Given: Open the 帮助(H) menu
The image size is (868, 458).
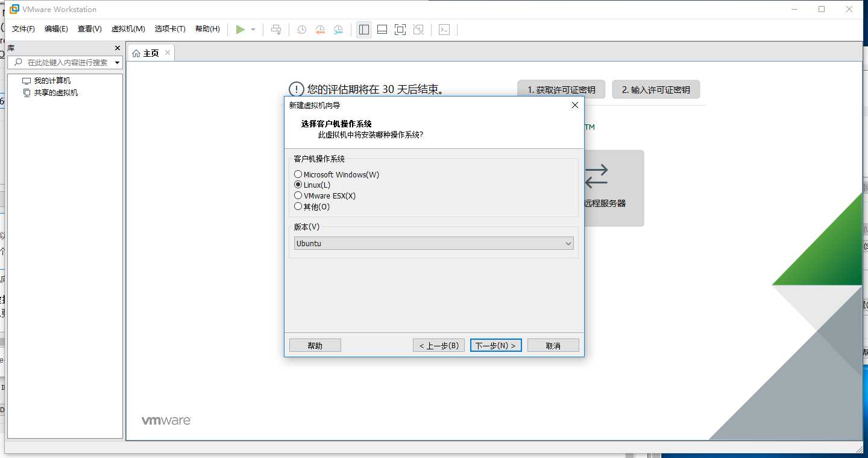Looking at the screenshot, I should coord(207,29).
